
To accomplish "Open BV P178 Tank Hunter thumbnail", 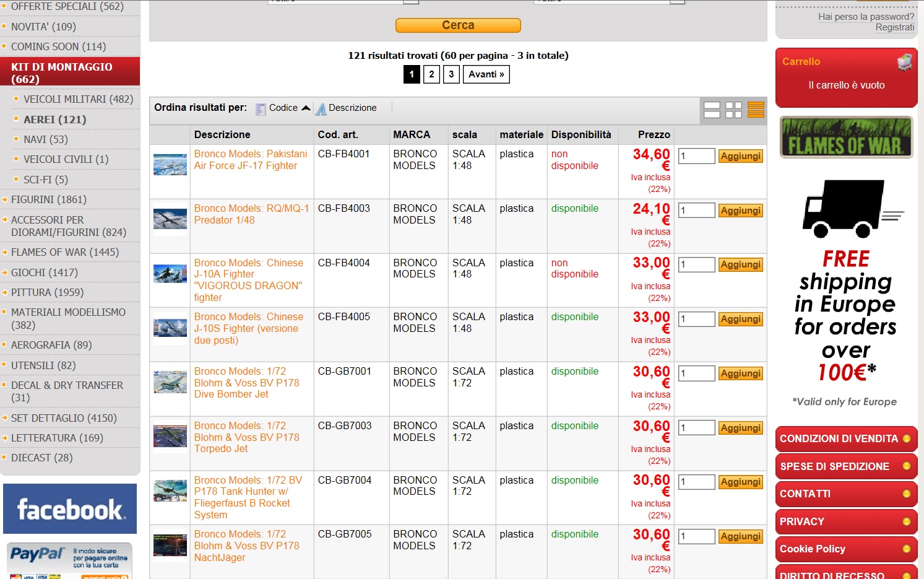I will pos(170,490).
